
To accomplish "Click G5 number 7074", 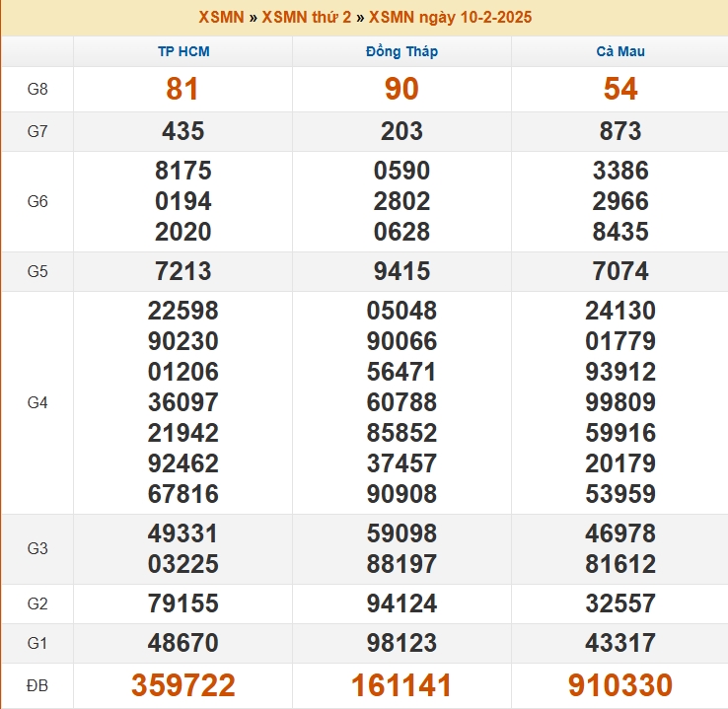I will 620,271.
